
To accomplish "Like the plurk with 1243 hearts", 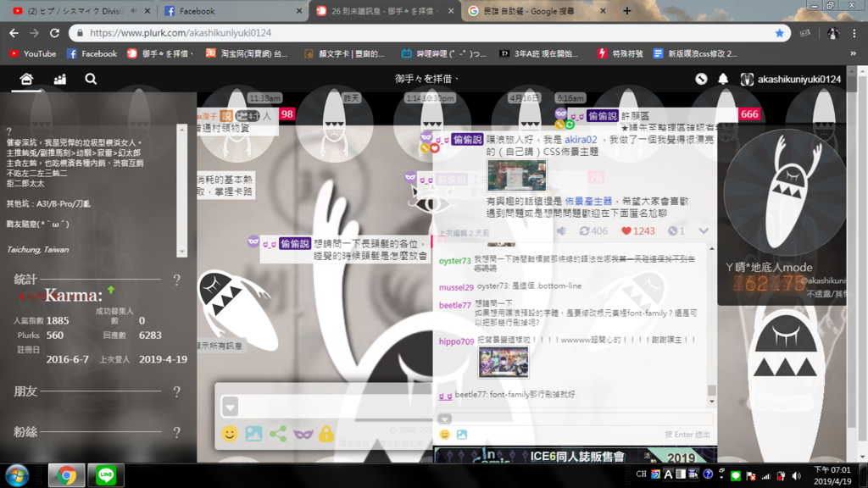I will [x=637, y=231].
